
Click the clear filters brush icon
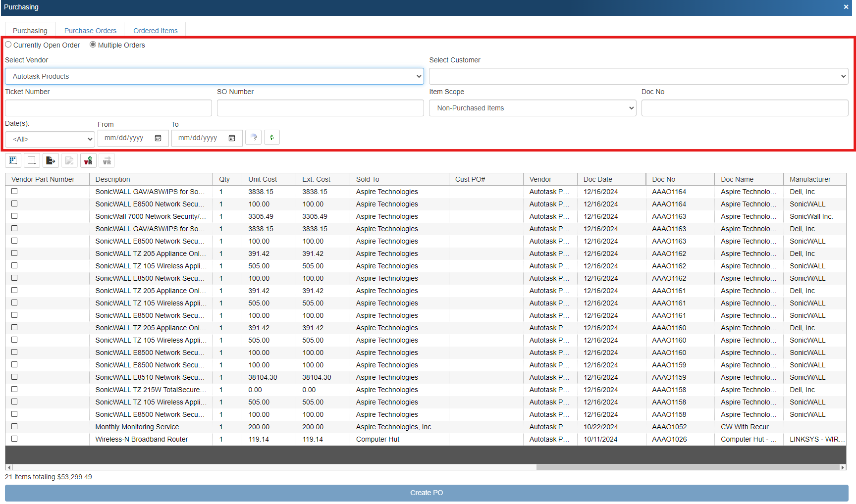(254, 138)
